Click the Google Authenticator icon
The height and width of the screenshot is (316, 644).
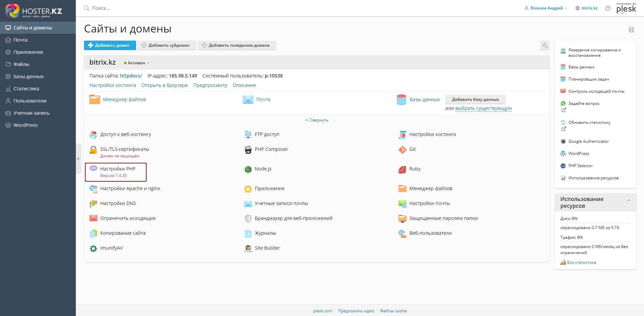(x=563, y=141)
